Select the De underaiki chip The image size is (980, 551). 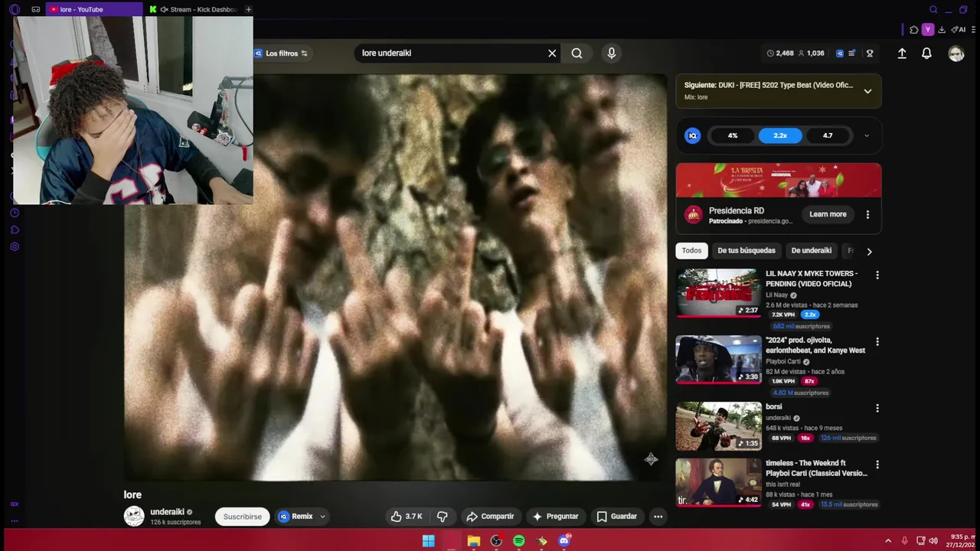(811, 250)
